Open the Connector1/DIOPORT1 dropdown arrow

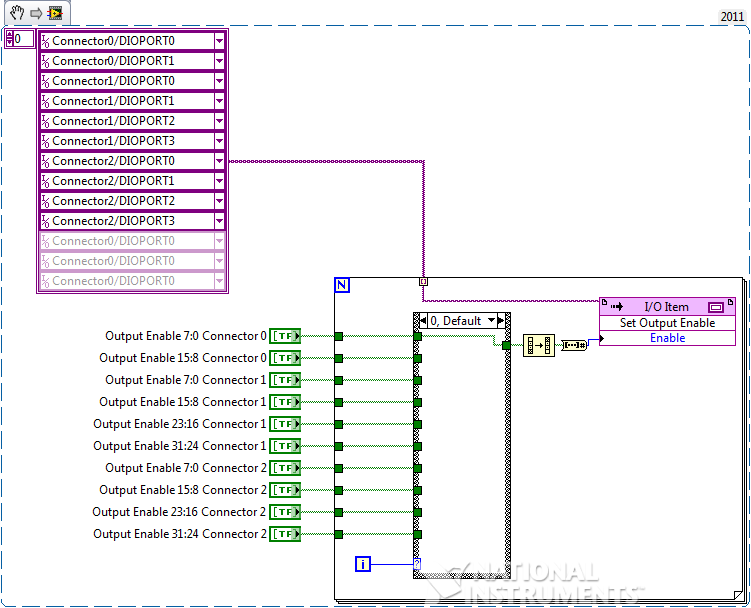tap(219, 101)
